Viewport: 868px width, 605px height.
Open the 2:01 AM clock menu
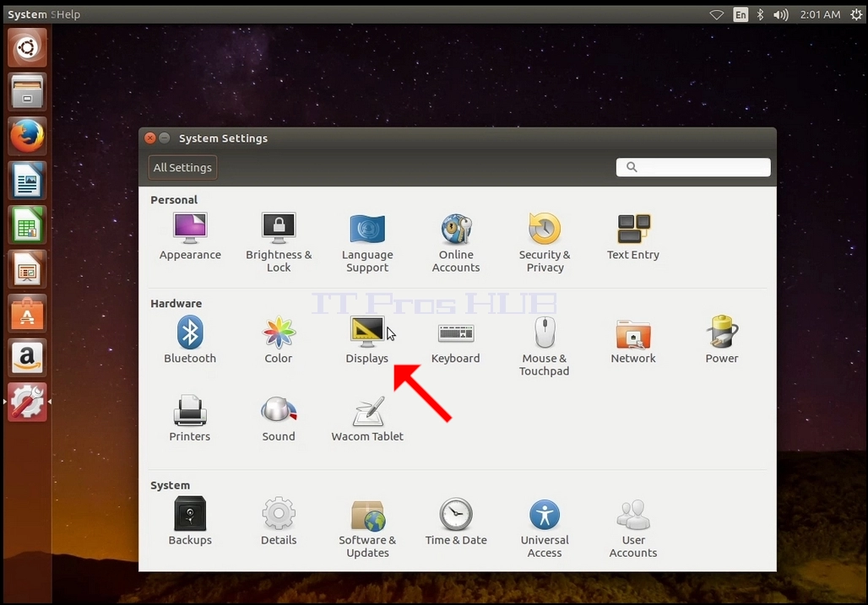(820, 15)
